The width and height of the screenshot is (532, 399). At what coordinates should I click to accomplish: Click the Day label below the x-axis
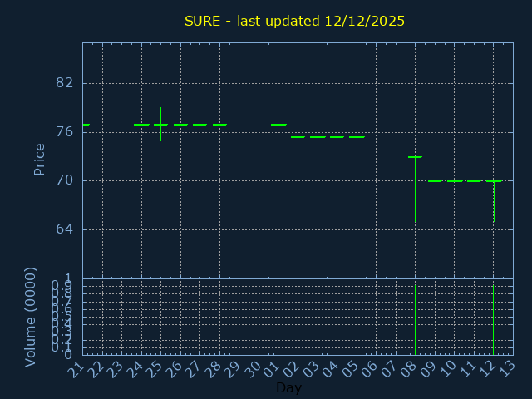288,387
